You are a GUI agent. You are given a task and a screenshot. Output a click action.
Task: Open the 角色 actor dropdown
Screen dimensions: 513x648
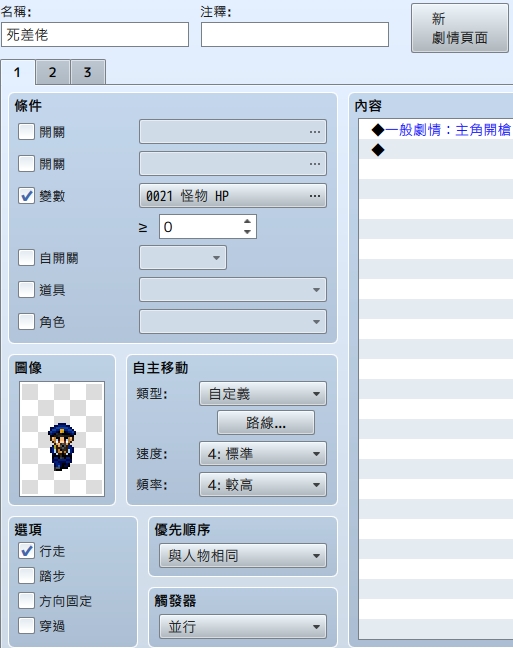point(233,322)
